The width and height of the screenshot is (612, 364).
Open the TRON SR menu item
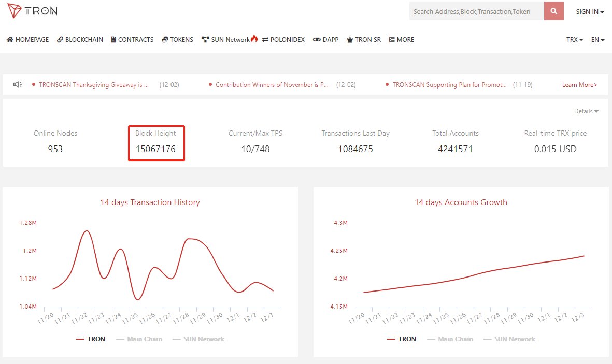[x=364, y=40]
